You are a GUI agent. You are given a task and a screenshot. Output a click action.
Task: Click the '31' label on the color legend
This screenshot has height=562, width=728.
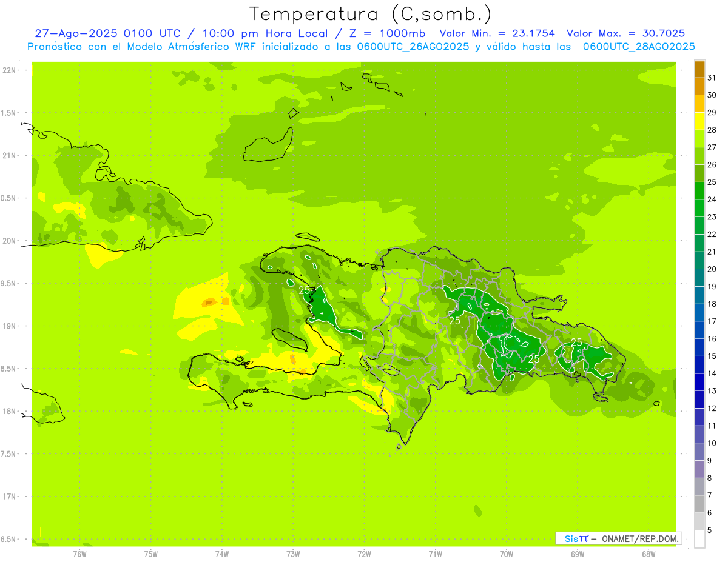click(712, 78)
